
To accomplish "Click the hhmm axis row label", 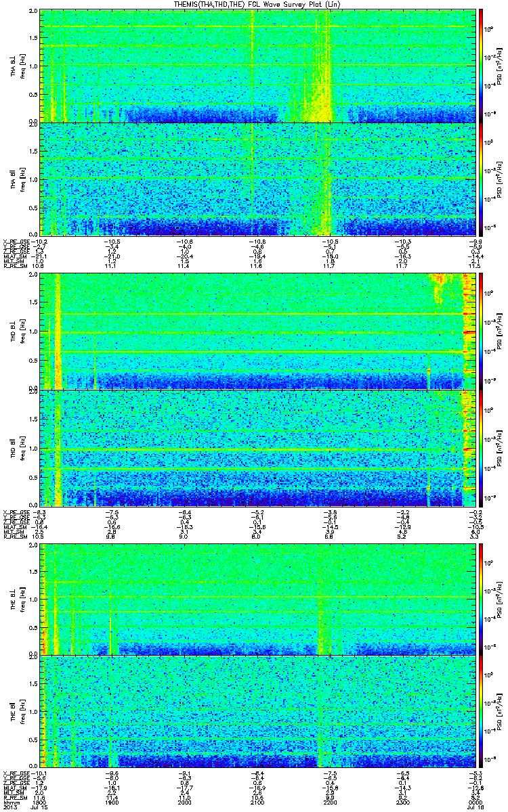I will 10,801.
